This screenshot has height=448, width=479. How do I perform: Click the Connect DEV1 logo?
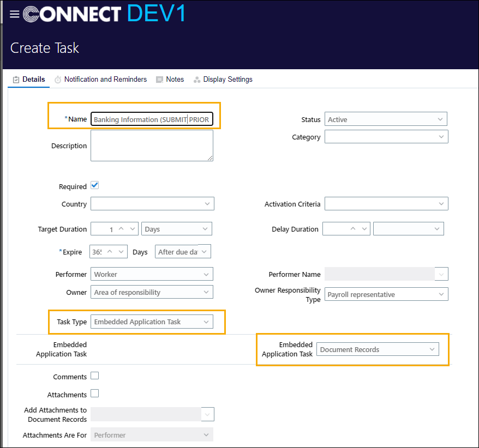(104, 14)
